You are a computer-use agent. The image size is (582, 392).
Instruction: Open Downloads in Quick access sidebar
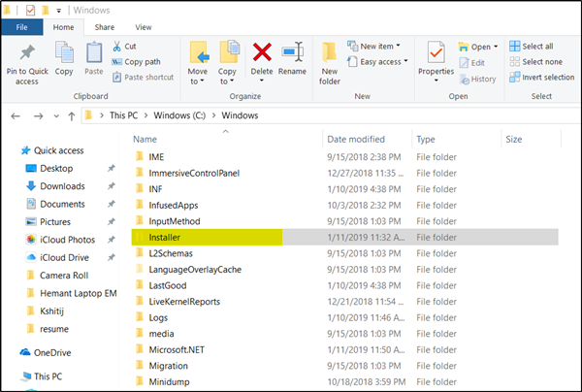coord(62,186)
